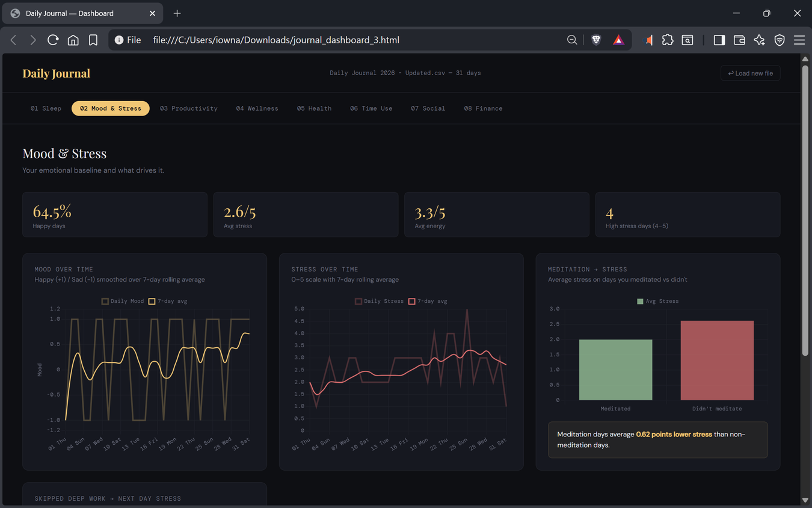This screenshot has height=508, width=812.
Task: Click the scrollbar down arrow
Action: point(805,500)
